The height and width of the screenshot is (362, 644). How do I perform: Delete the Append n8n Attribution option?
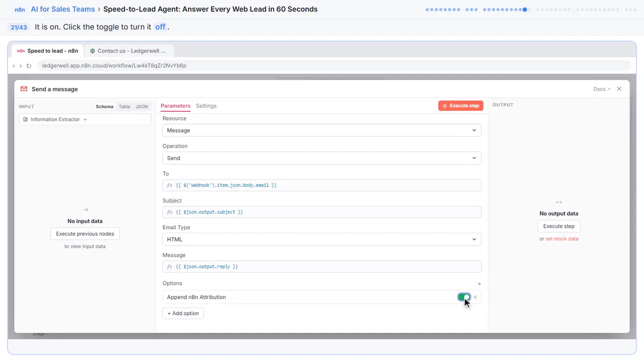[x=475, y=297]
